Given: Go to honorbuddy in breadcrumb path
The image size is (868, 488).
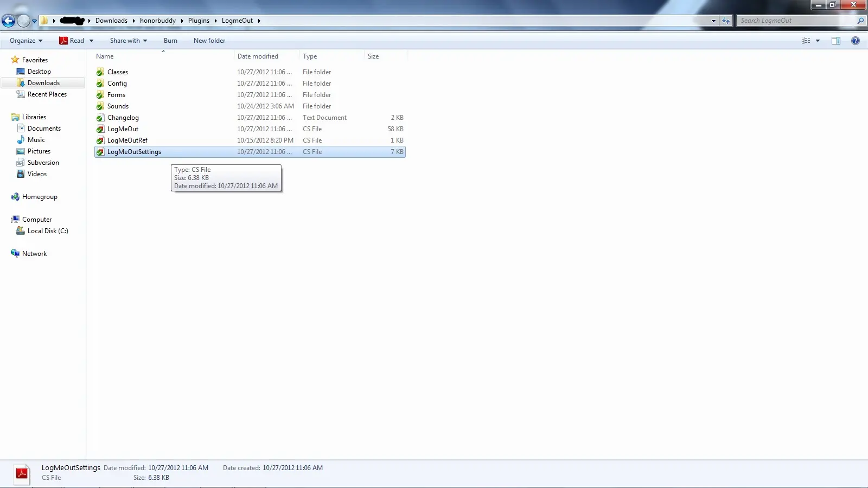Looking at the screenshot, I should (157, 21).
